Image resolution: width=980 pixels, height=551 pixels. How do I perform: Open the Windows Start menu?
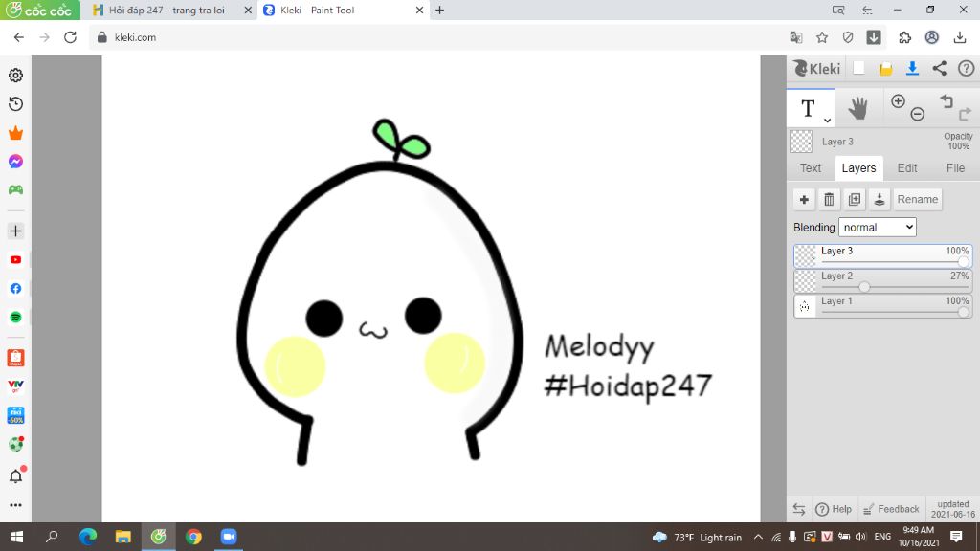coord(17,537)
